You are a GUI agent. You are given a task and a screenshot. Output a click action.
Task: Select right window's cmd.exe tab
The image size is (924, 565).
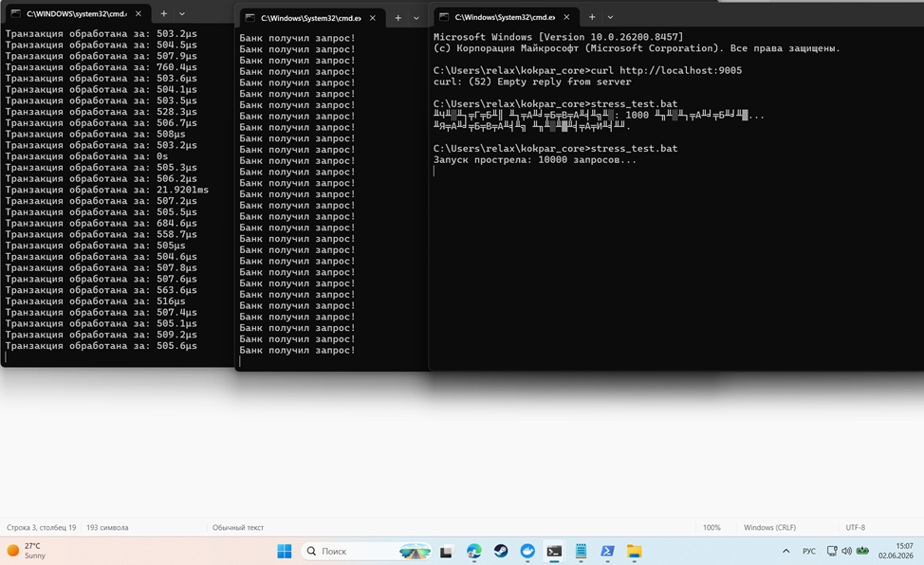point(505,17)
